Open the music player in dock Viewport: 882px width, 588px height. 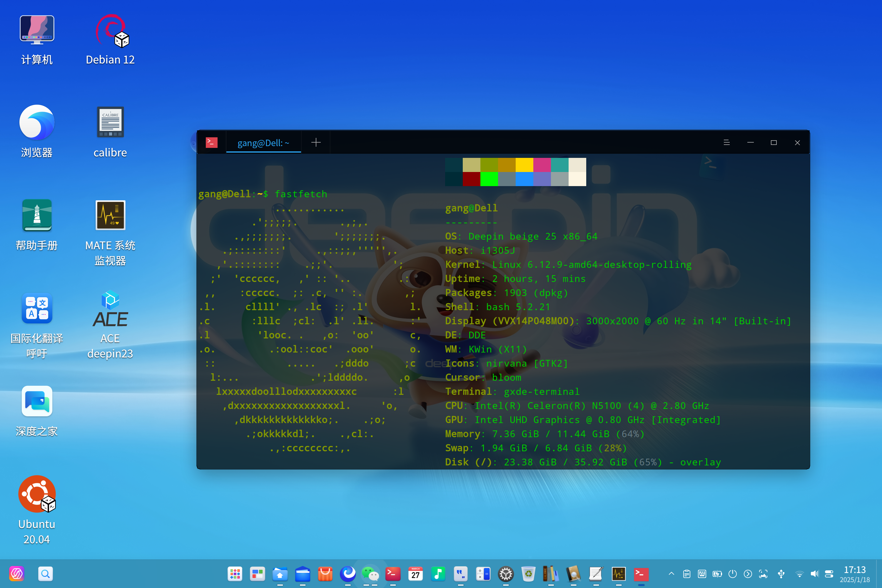coord(438,574)
